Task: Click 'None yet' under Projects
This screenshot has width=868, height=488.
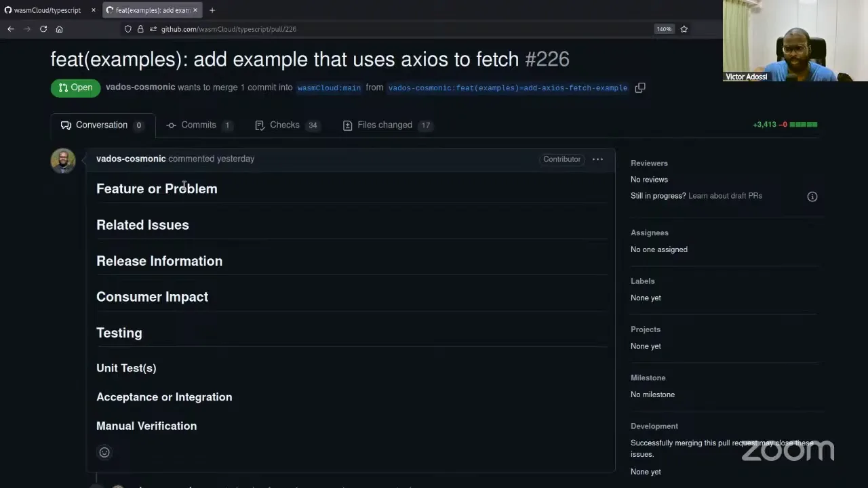Action: click(646, 346)
